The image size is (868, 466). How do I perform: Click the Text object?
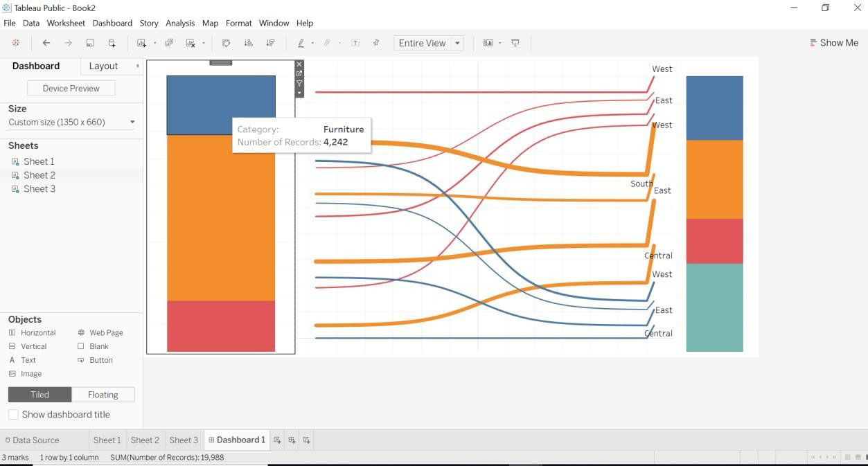[22, 360]
